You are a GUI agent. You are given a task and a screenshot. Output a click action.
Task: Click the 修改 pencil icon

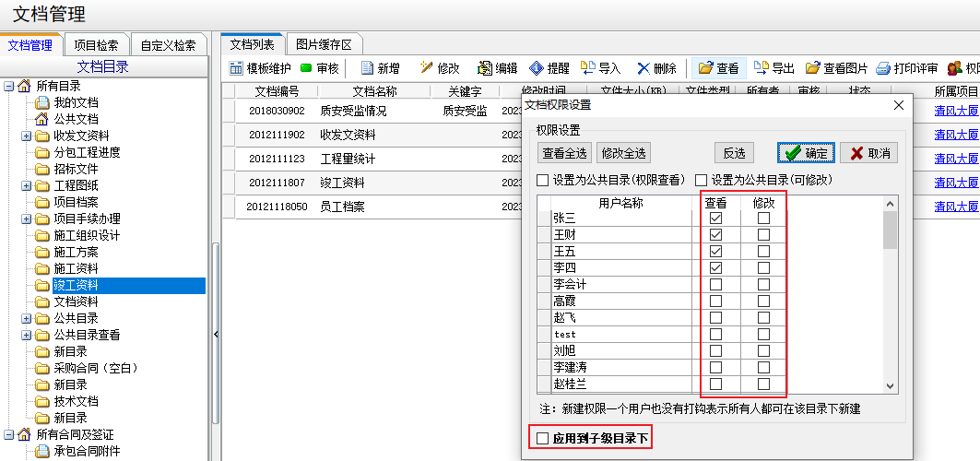426,68
